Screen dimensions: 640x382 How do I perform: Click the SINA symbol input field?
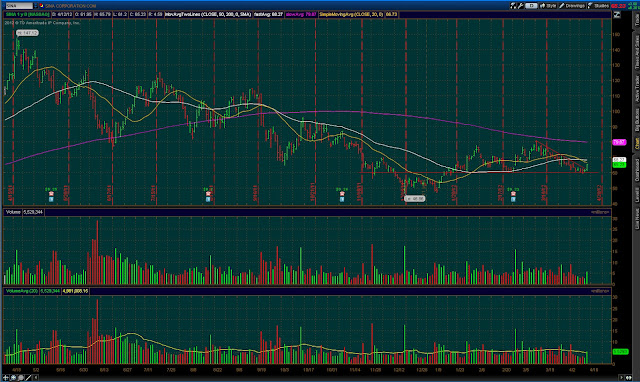pyautogui.click(x=19, y=6)
